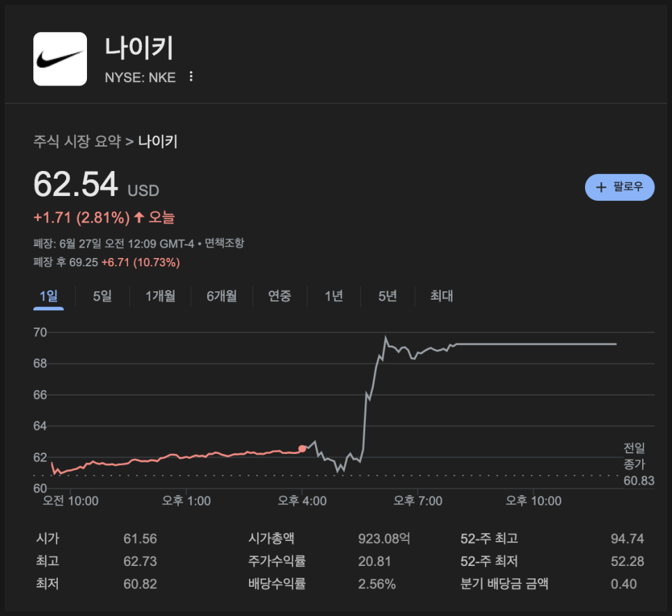Click the up arrow beside 오늘

click(x=138, y=217)
